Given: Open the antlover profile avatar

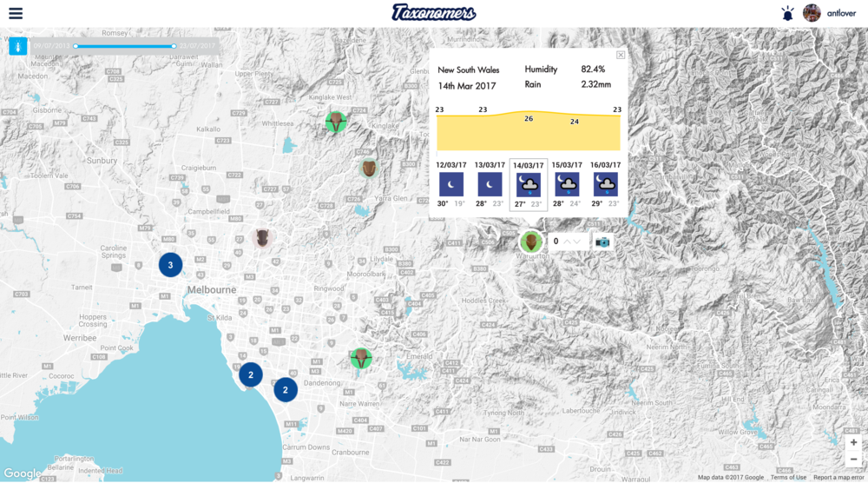Looking at the screenshot, I should click(812, 13).
